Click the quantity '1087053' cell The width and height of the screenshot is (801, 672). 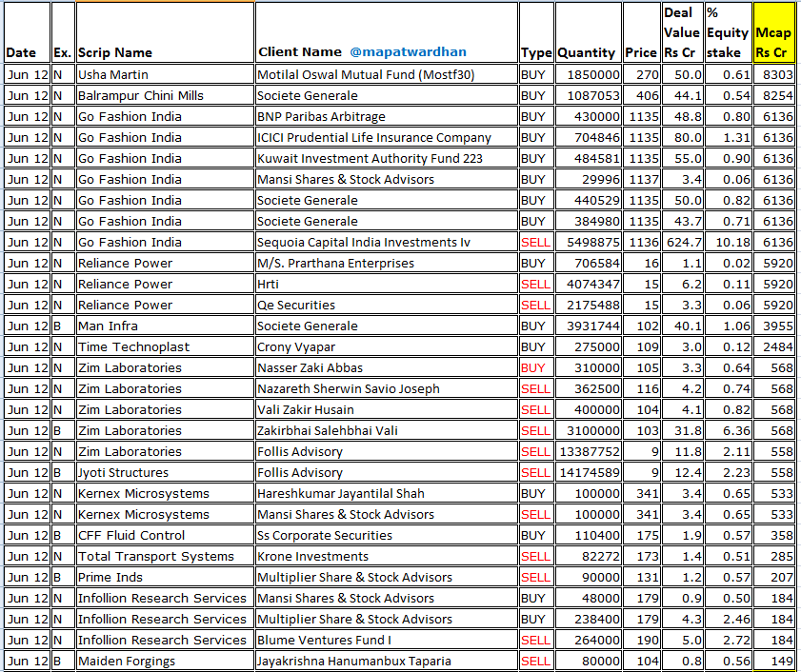click(x=589, y=95)
